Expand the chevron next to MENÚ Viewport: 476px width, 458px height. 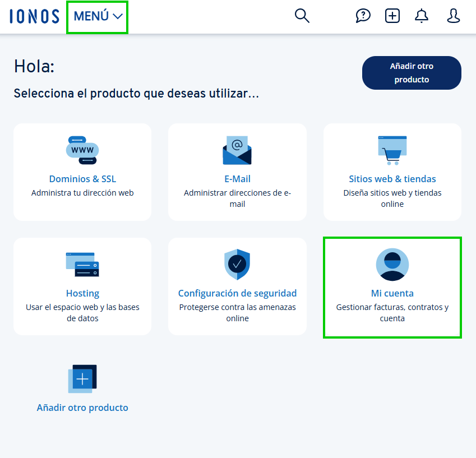(117, 16)
